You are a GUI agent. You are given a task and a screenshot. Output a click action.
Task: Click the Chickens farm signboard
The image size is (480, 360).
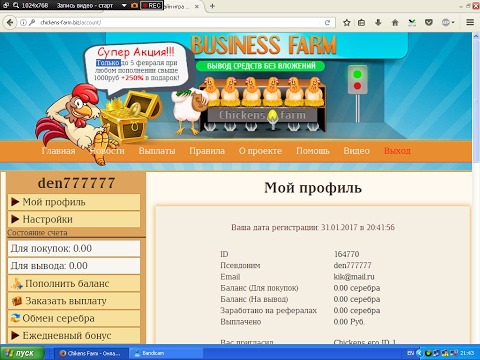(262, 115)
